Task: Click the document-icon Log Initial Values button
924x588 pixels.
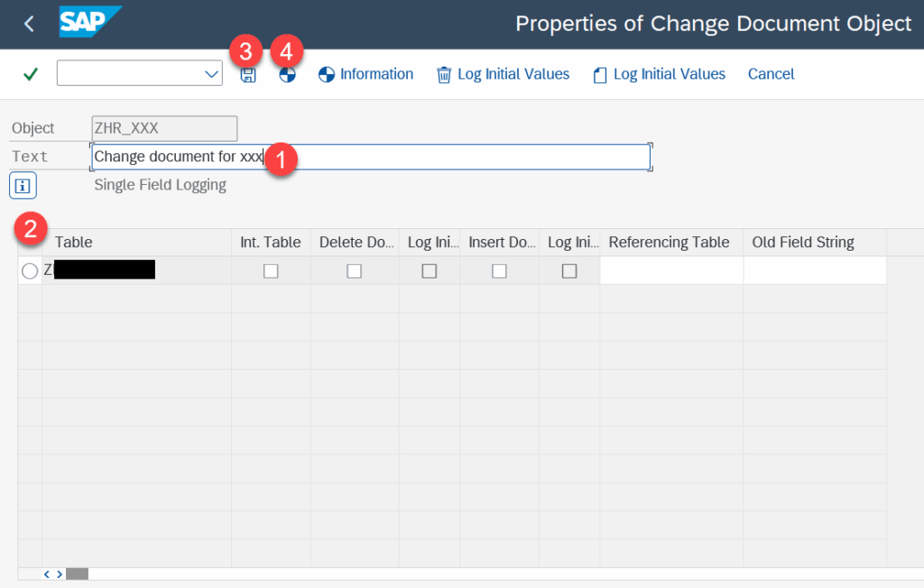Action: (x=660, y=74)
